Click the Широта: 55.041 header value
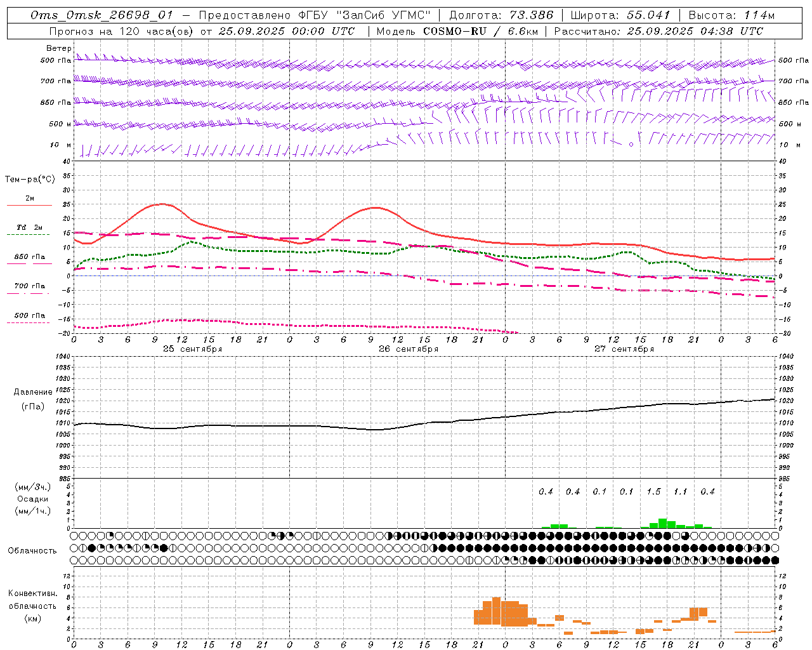812x650 pixels. tap(620, 15)
